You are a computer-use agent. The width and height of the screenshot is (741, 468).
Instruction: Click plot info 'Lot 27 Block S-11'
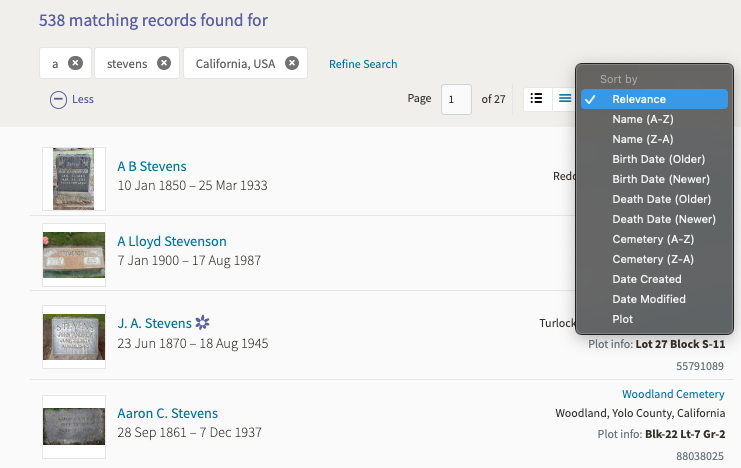(680, 344)
